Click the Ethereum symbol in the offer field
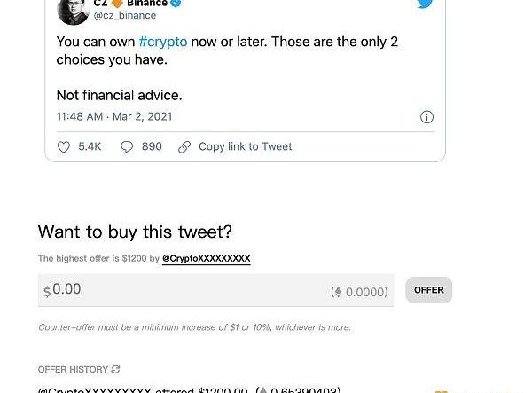 [x=337, y=292]
